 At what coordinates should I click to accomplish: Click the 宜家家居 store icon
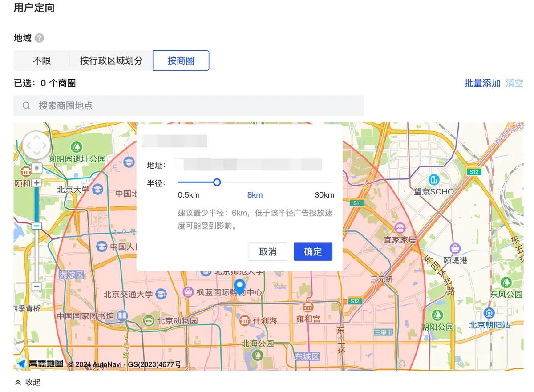click(x=400, y=228)
